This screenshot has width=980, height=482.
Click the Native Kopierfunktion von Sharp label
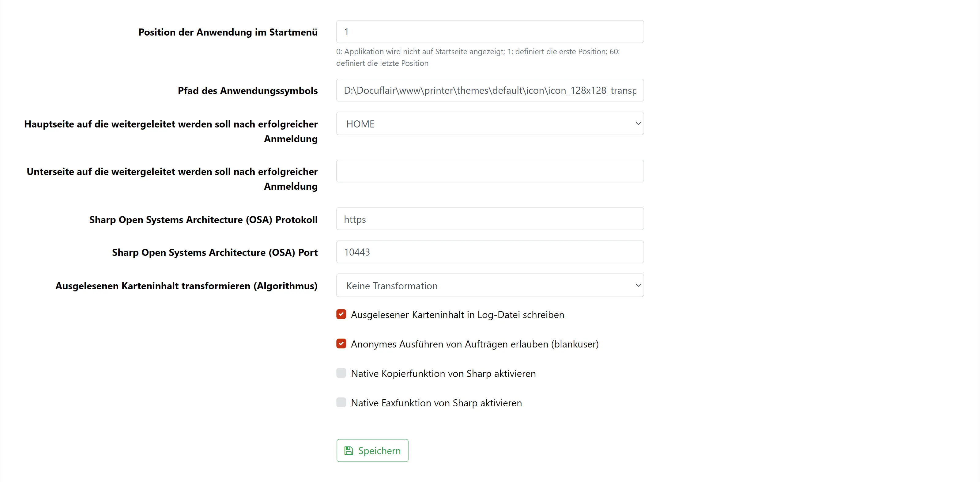coord(443,374)
